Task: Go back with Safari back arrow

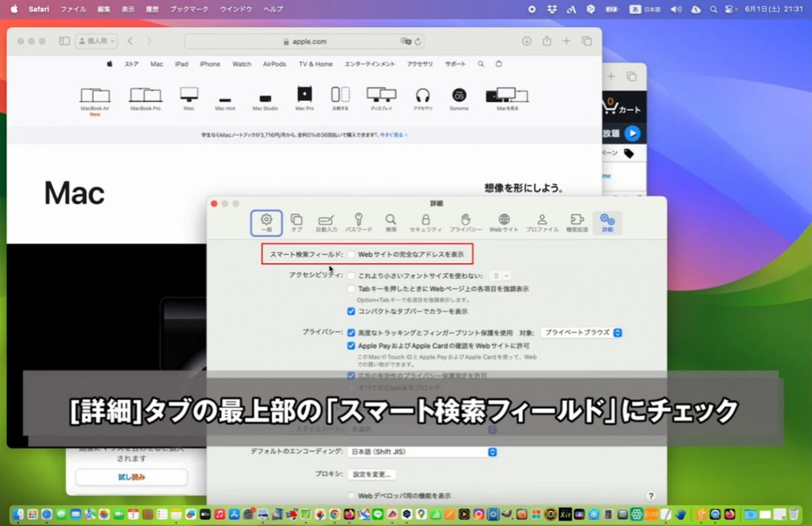Action: (x=131, y=41)
